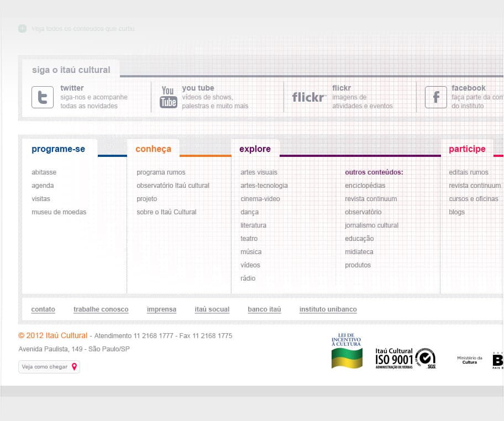Open the trabalhe conosco link
Viewport: 504px width, 421px height.
pos(101,309)
